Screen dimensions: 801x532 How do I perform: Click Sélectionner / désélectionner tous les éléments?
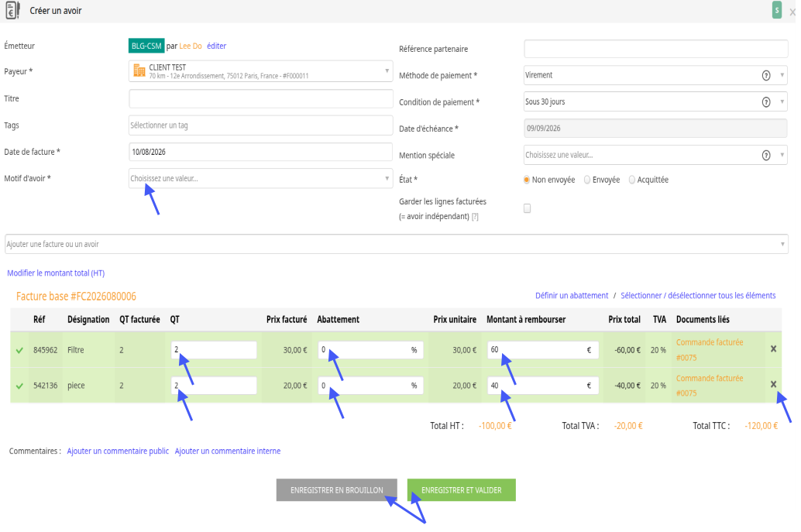[698, 296]
